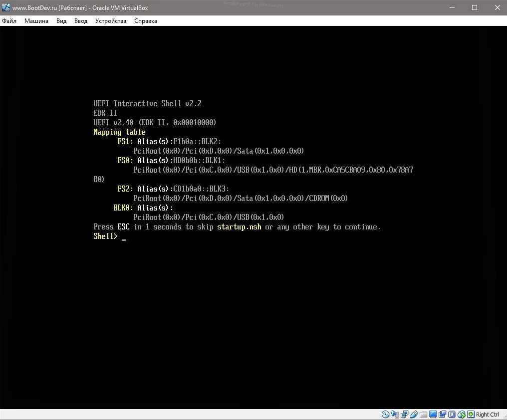
Task: Open the Устройства menu
Action: tap(110, 20)
